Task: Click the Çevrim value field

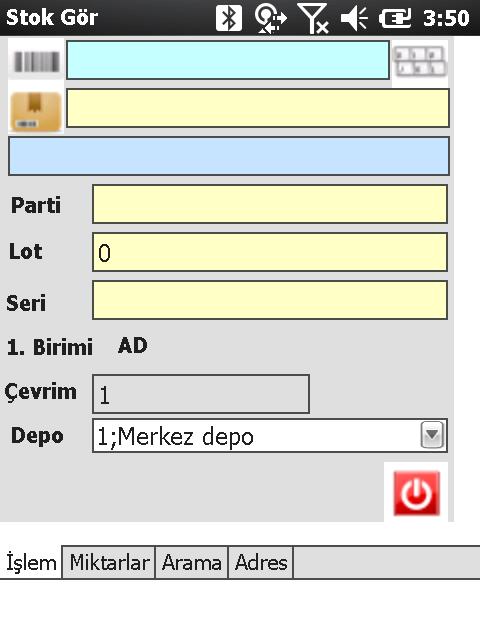Action: [x=201, y=394]
